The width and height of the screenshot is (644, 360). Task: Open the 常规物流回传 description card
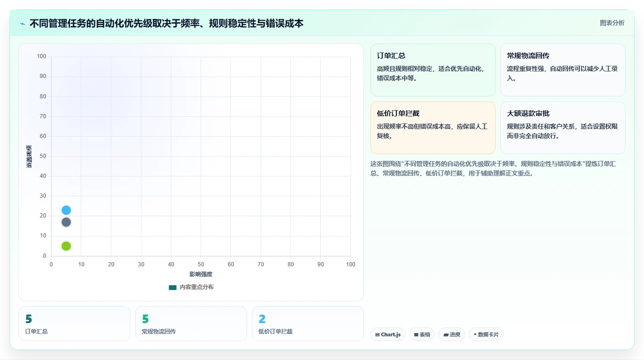point(563,70)
